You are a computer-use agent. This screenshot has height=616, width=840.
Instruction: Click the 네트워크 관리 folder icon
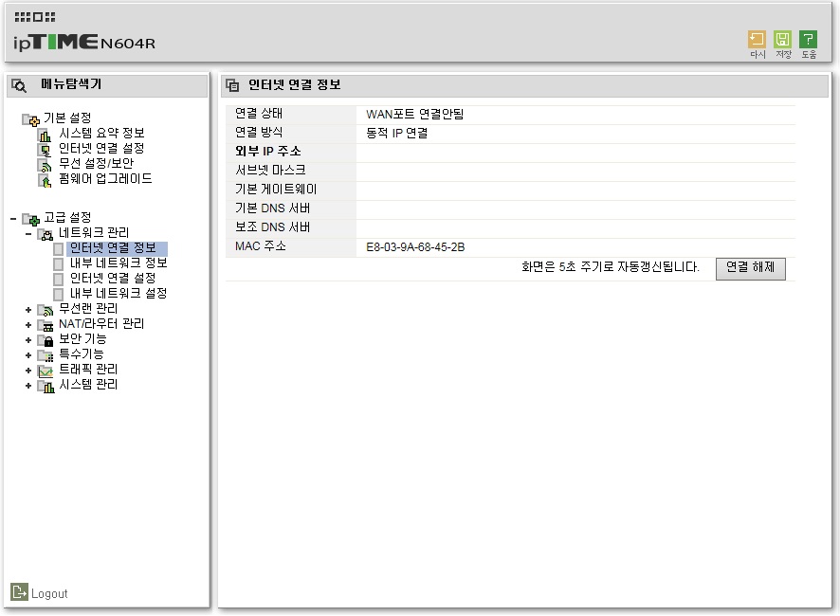(x=45, y=234)
